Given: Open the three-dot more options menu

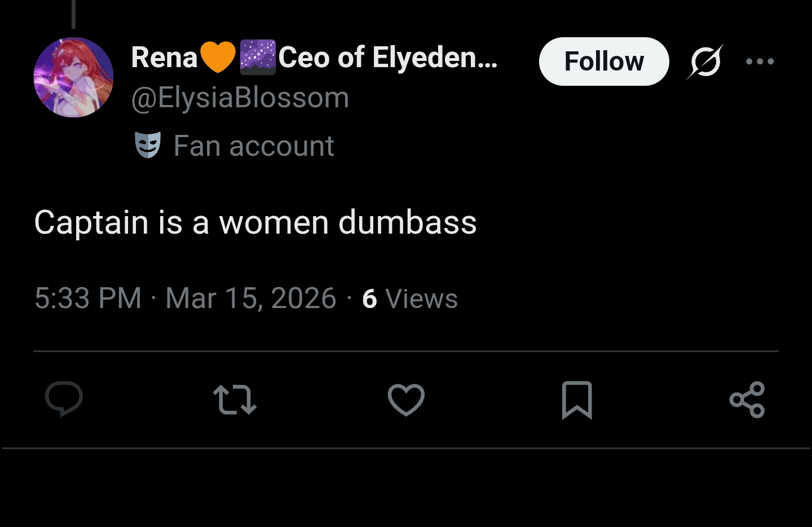Looking at the screenshot, I should pos(760,62).
